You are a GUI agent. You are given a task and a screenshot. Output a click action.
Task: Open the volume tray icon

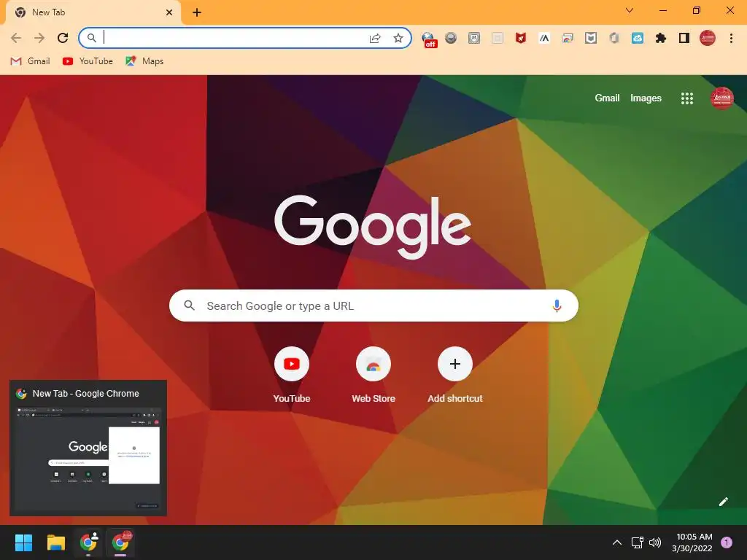click(x=656, y=542)
